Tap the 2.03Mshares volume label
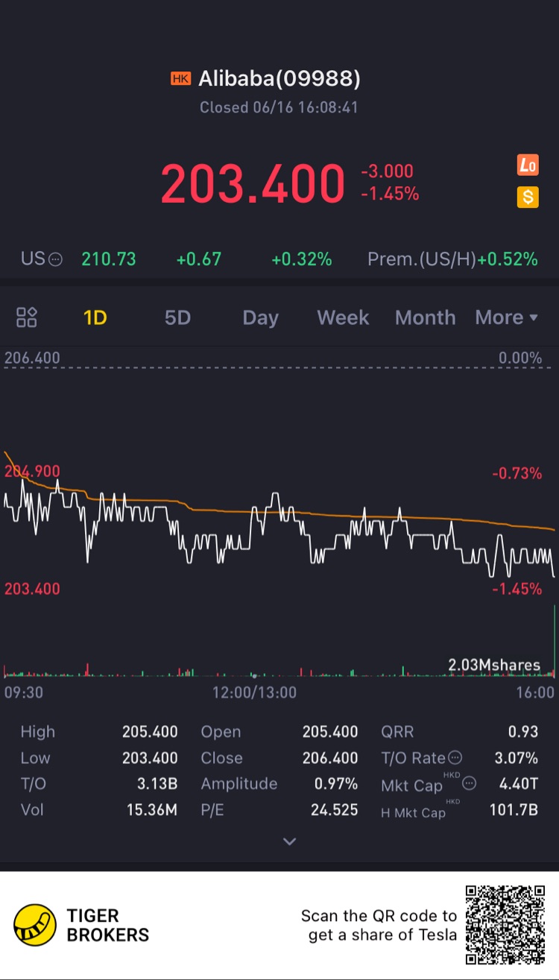The height and width of the screenshot is (980, 559). coord(494,665)
